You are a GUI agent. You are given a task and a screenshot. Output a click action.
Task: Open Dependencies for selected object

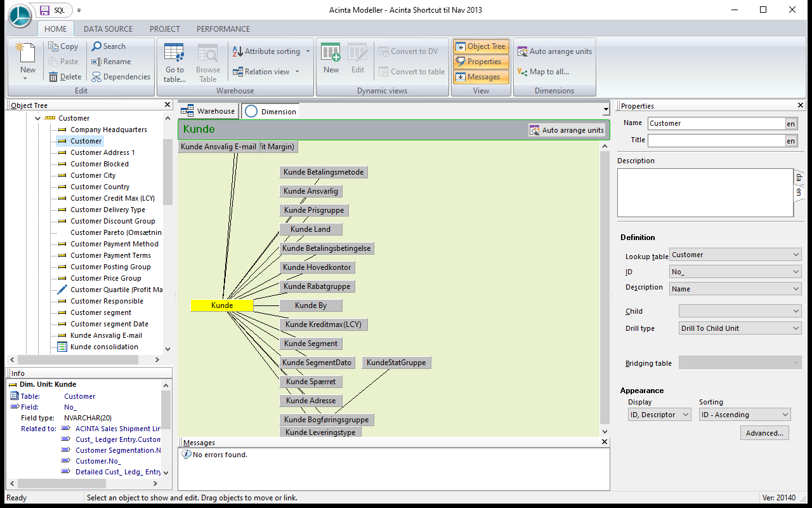point(121,77)
